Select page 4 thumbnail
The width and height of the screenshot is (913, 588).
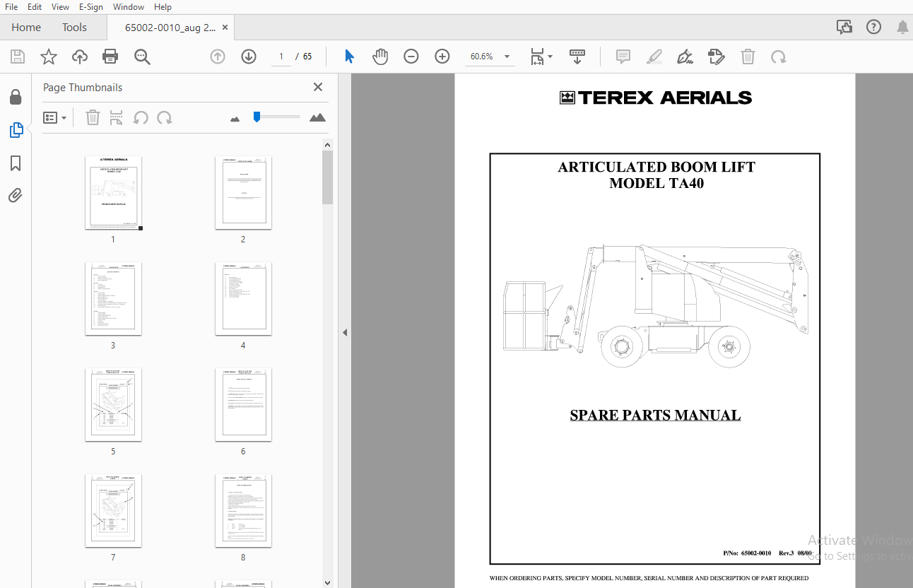pyautogui.click(x=243, y=299)
